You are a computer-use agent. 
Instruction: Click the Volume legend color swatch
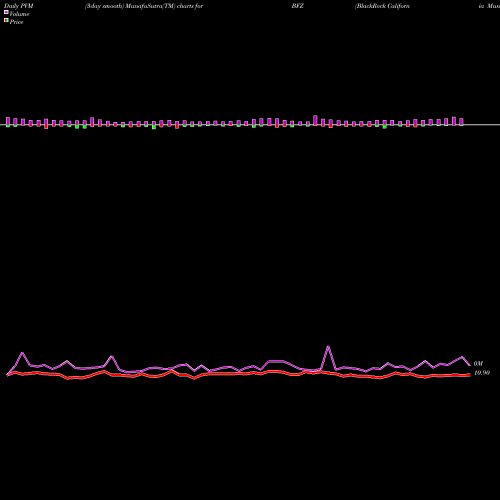(x=6, y=12)
